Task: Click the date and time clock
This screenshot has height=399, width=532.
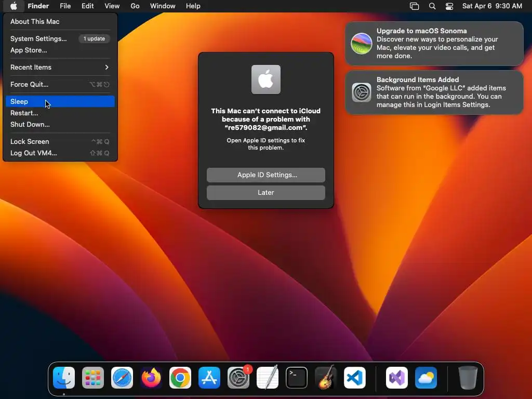Action: click(x=492, y=6)
